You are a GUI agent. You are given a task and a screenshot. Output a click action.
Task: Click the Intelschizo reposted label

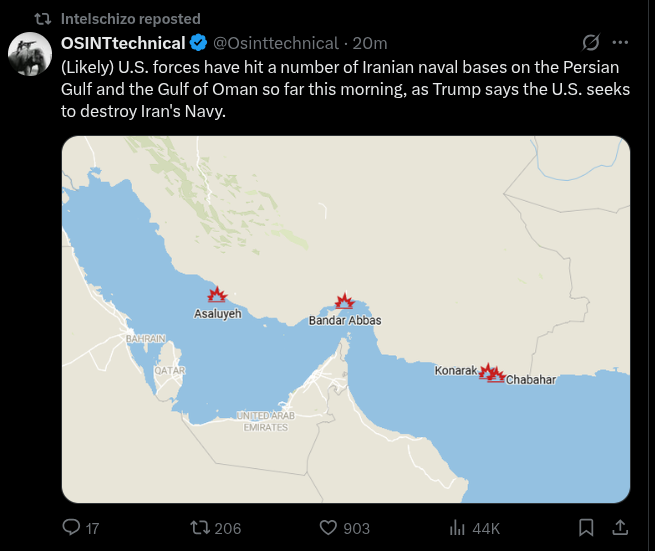click(130, 18)
